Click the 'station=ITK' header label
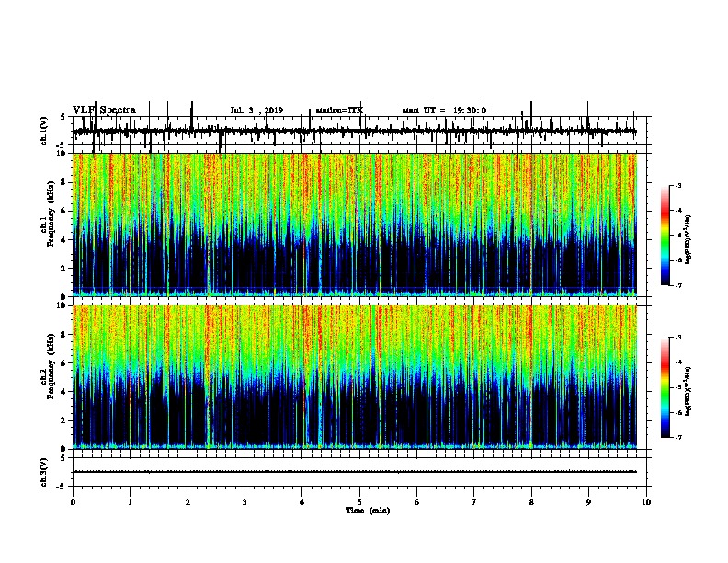The height and width of the screenshot is (563, 728). point(339,110)
